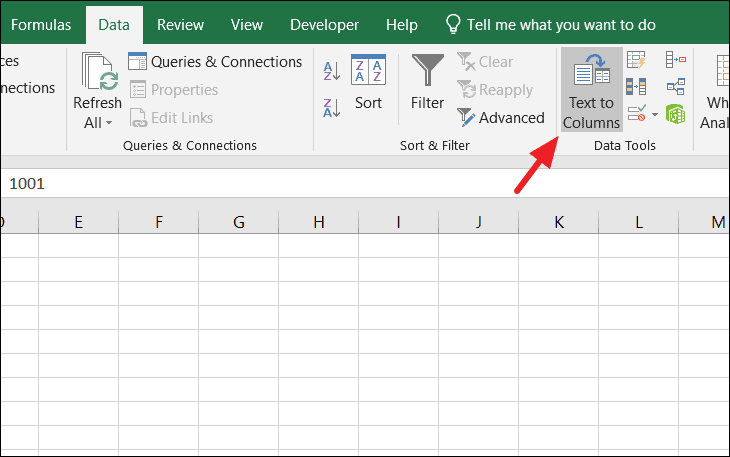Open the View tab
Image resolution: width=730 pixels, height=457 pixels.
point(247,25)
